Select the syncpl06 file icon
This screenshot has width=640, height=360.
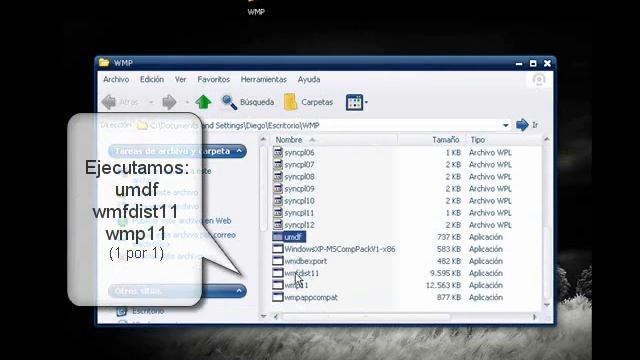point(278,152)
